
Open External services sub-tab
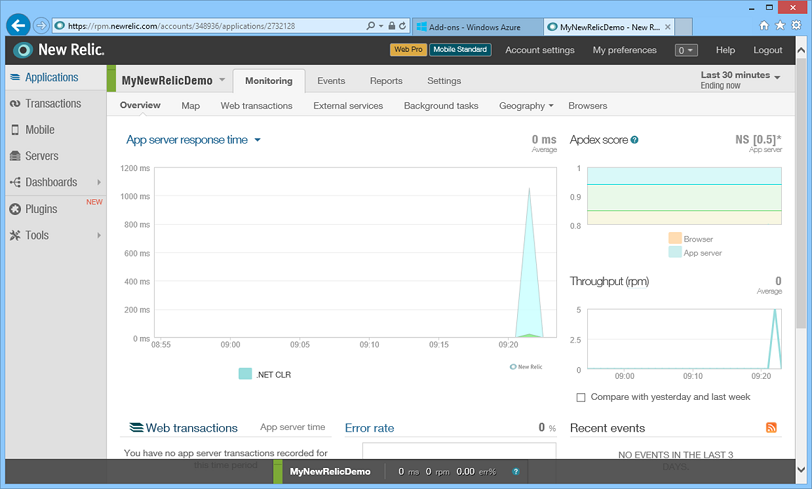click(348, 106)
